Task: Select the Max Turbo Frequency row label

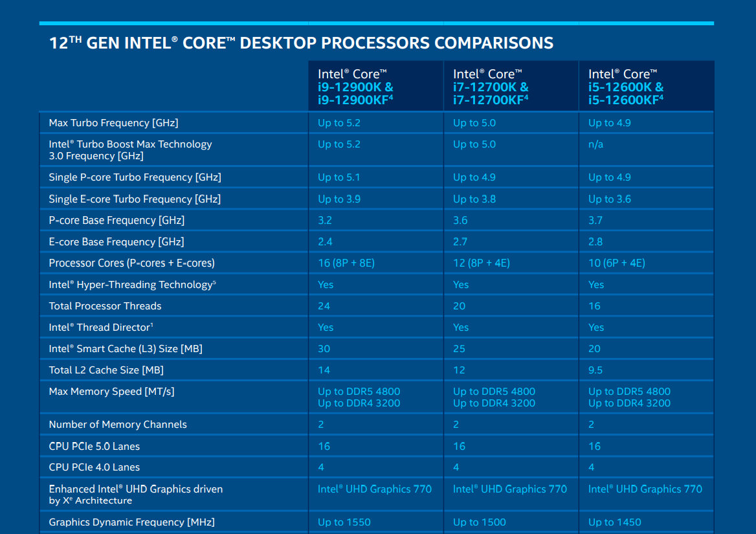Action: pyautogui.click(x=113, y=123)
